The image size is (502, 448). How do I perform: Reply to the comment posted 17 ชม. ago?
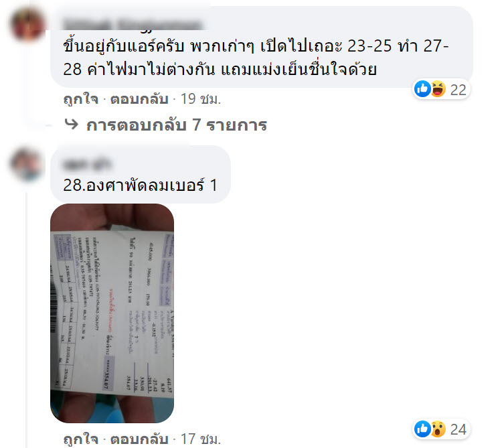coord(139,439)
